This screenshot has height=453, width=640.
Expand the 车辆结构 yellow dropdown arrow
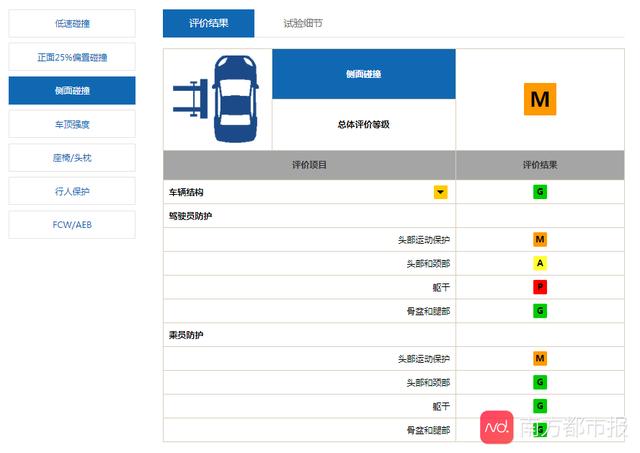440,191
